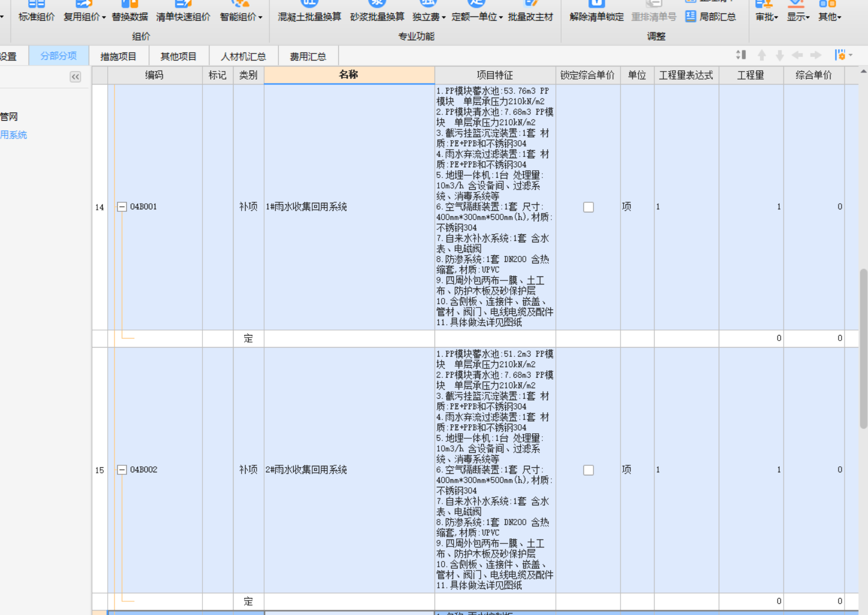The height and width of the screenshot is (615, 868).
Task: Select 2#雨水收集回用系统 name cell
Action: 349,470
